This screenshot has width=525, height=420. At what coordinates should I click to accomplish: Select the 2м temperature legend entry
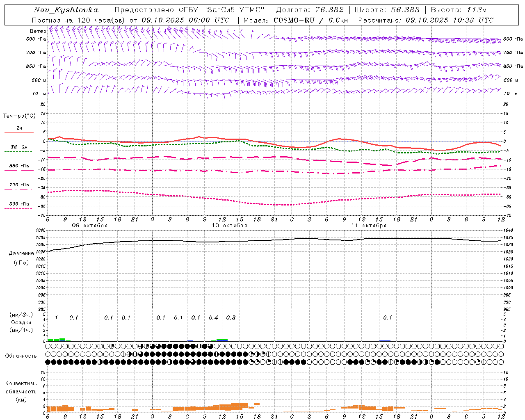pyautogui.click(x=19, y=128)
